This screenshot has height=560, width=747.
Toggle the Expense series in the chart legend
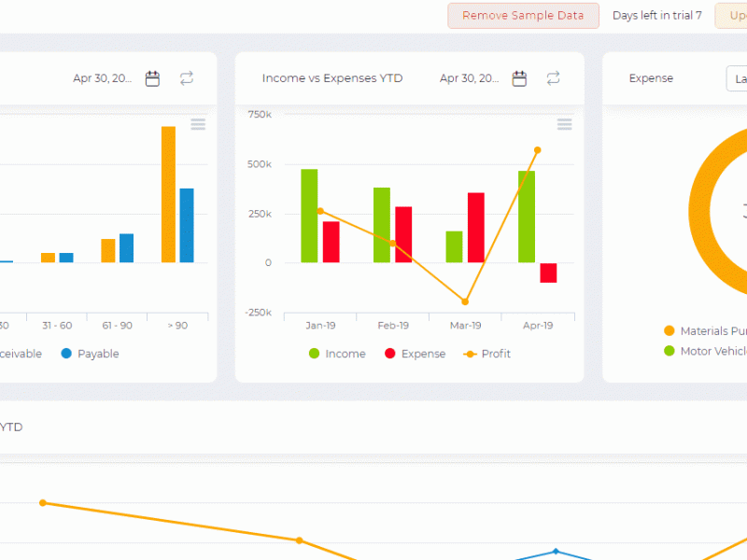click(416, 354)
